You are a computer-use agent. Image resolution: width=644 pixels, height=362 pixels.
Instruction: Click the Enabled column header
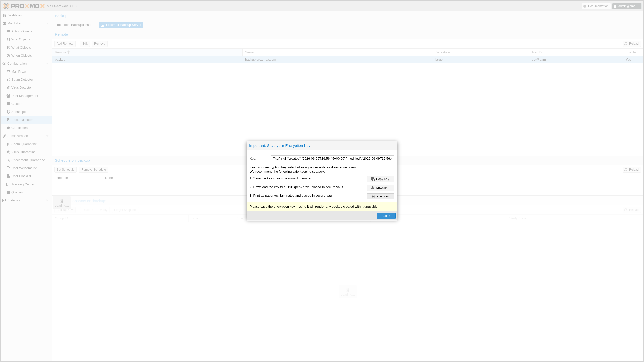pos(633,52)
